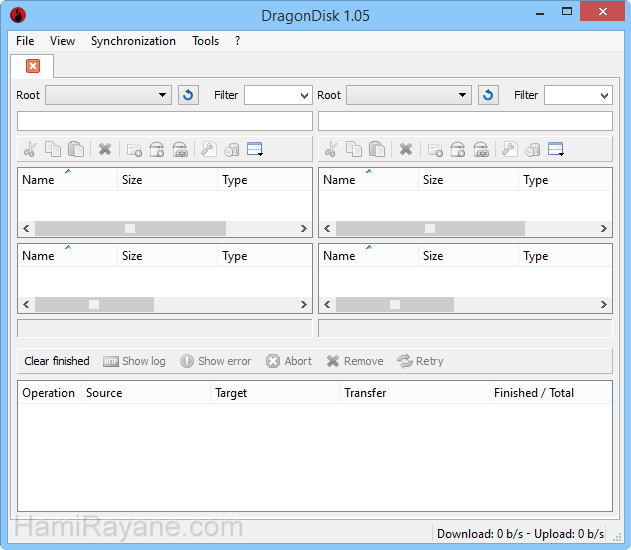Image resolution: width=631 pixels, height=550 pixels.
Task: Refresh the left pane with blue arrow
Action: point(188,95)
